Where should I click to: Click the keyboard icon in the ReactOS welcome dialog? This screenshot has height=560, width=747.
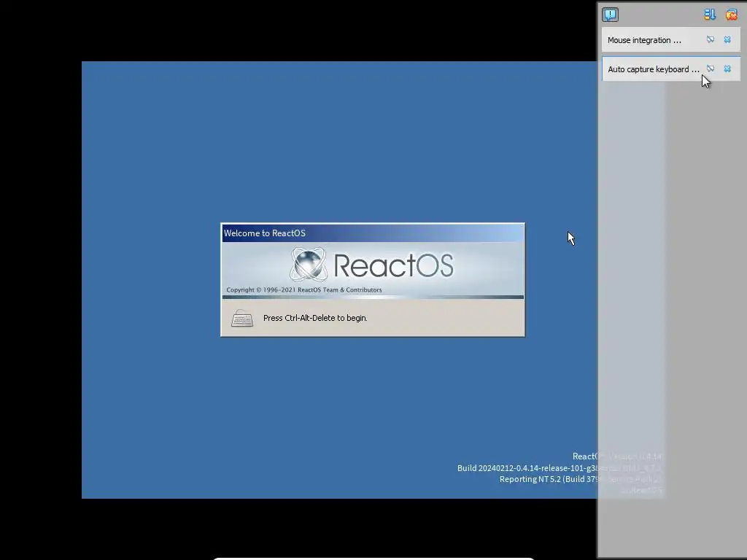pyautogui.click(x=242, y=318)
